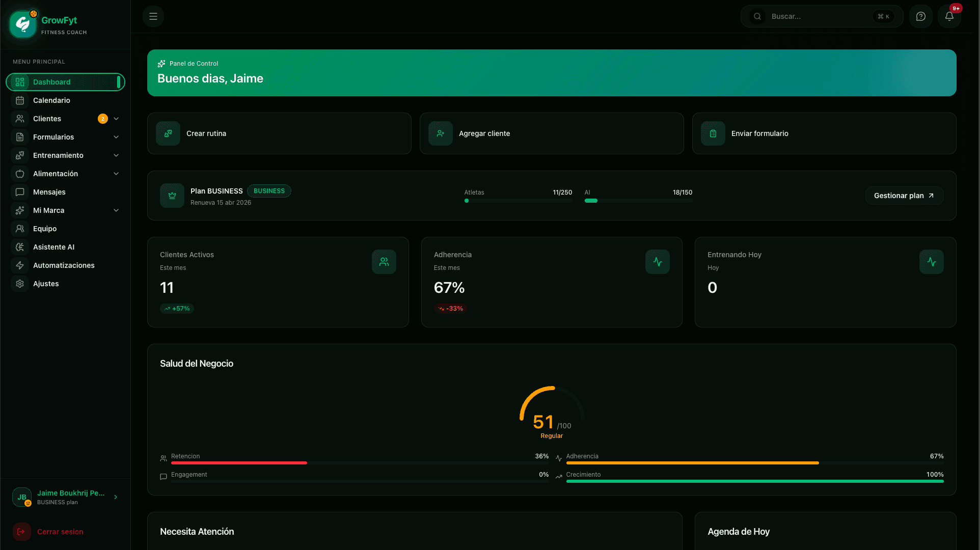
Task: Expand the Entrenamiento menu section
Action: click(x=116, y=155)
